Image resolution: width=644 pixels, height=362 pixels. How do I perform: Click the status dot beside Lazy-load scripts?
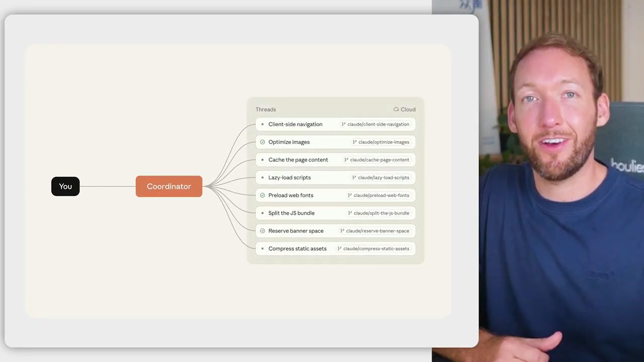coord(262,177)
